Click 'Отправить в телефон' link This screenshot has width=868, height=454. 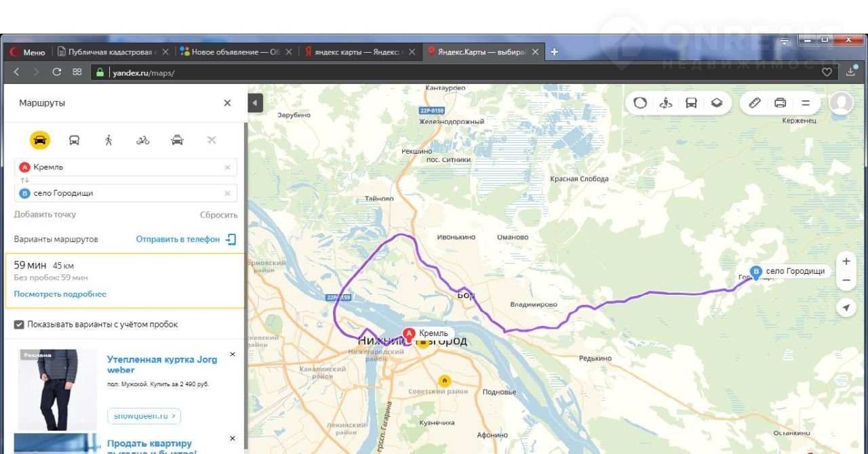click(178, 239)
